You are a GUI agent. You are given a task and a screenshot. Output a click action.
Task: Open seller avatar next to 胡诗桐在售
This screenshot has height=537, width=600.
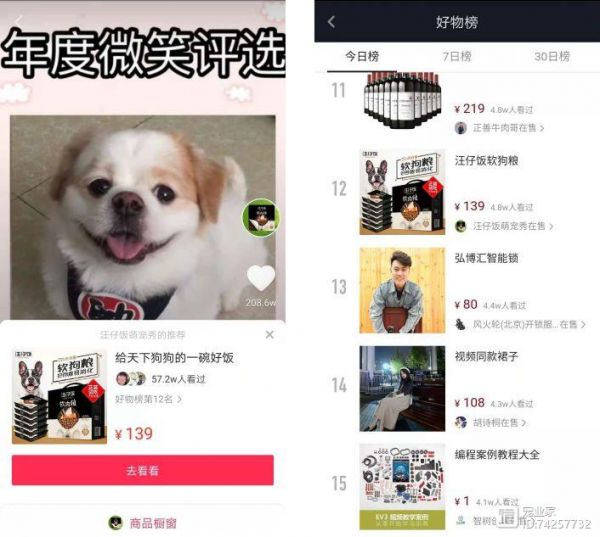point(461,423)
